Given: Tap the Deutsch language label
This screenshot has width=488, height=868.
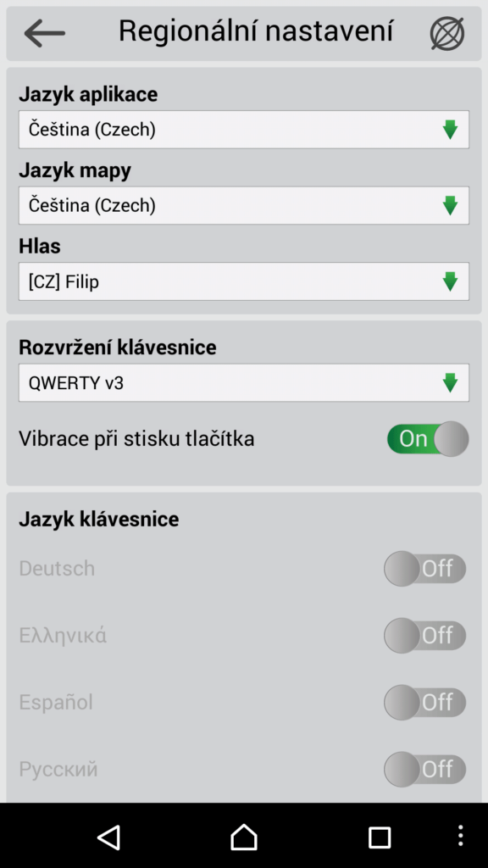Looking at the screenshot, I should coord(57,569).
